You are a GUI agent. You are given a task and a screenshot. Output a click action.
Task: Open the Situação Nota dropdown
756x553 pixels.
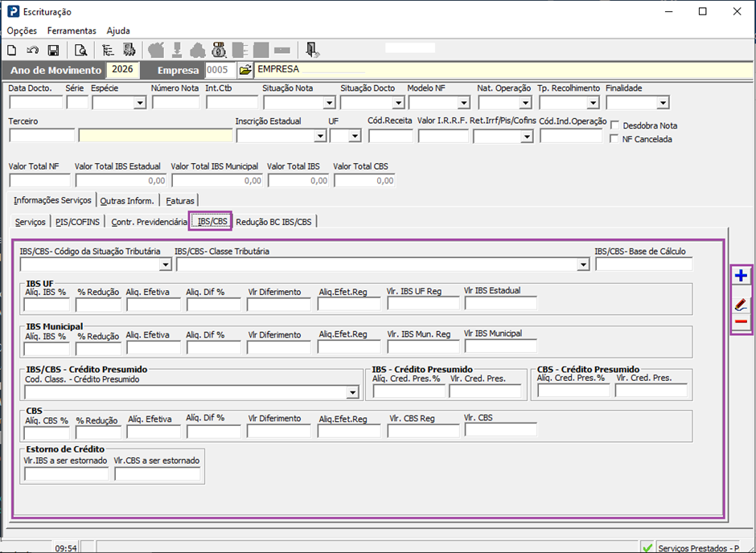coord(329,103)
